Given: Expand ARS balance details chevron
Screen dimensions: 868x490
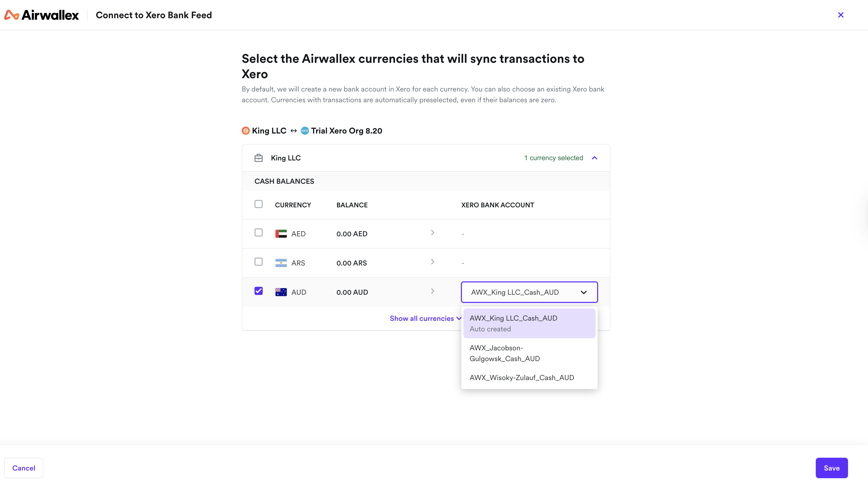Looking at the screenshot, I should coord(433,262).
